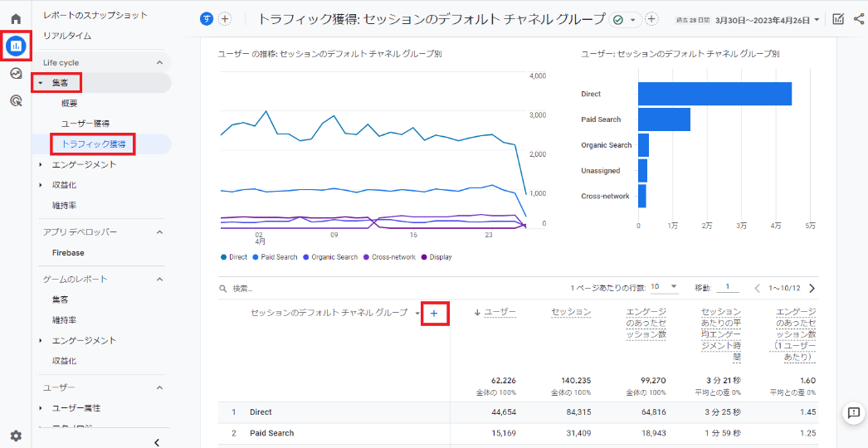Select the Reports bar-chart icon
Viewport: 868px width, 448px height.
pyautogui.click(x=16, y=46)
